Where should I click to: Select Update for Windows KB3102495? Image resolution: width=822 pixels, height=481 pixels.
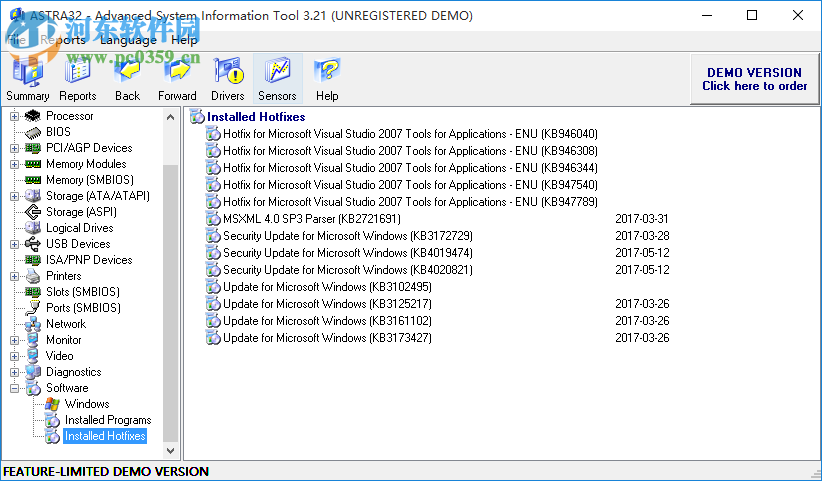click(328, 287)
